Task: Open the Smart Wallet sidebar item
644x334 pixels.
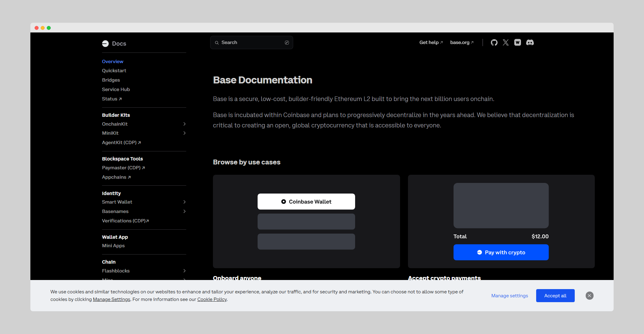Action: coord(117,202)
